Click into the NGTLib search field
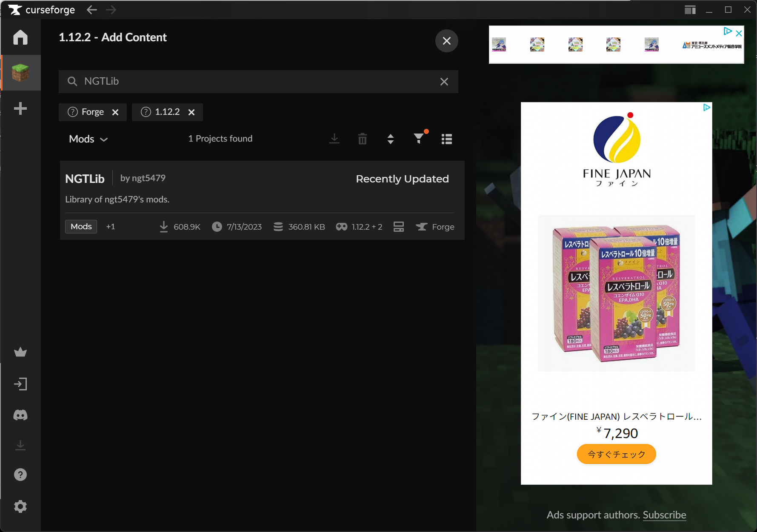The width and height of the screenshot is (757, 532). [x=258, y=82]
